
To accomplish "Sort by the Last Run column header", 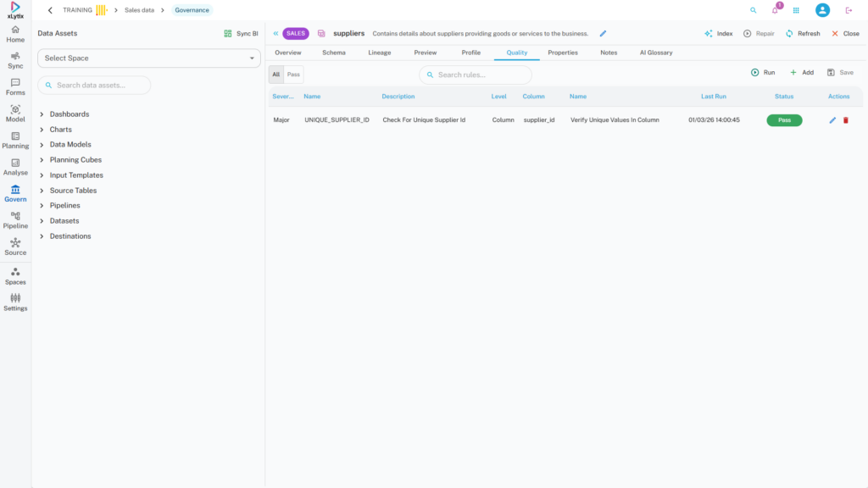I will 713,97.
